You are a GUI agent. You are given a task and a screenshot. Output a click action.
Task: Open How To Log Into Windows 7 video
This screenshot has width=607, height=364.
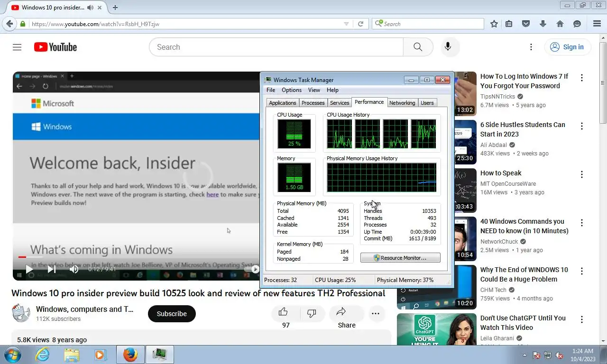pos(524,81)
